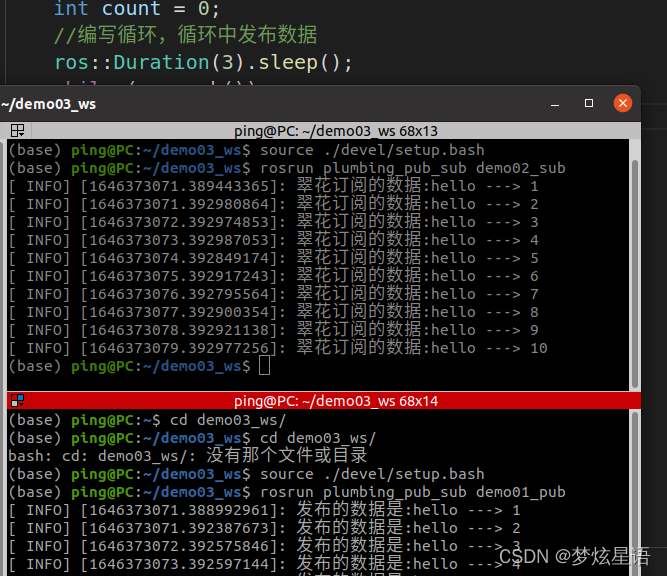
Task: Focus the top terminal cursor prompt
Action: point(264,366)
